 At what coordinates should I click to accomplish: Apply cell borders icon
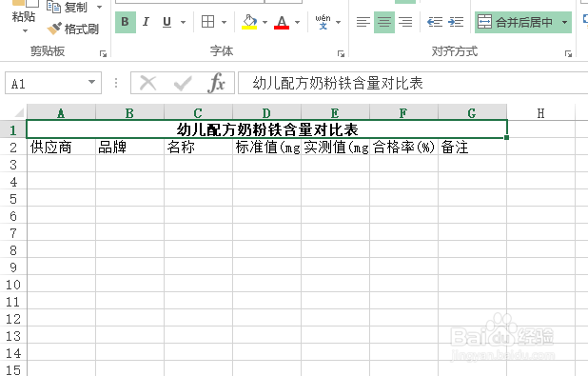pos(207,22)
